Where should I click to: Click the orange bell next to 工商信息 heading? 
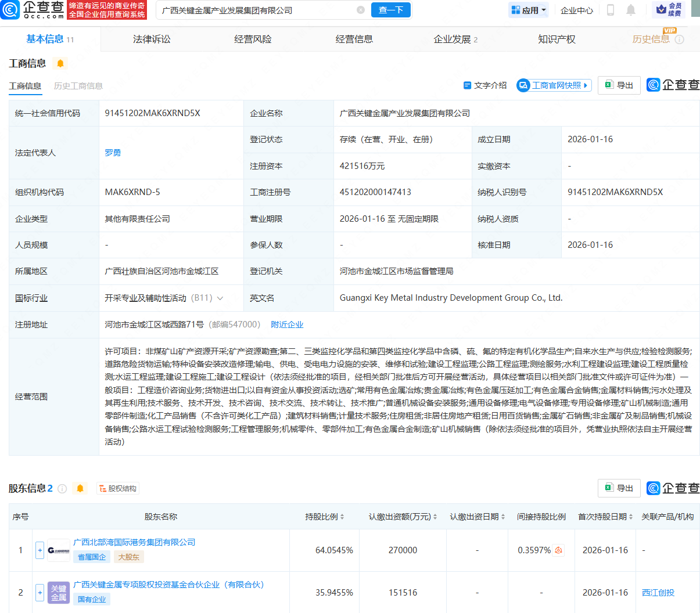tap(60, 63)
